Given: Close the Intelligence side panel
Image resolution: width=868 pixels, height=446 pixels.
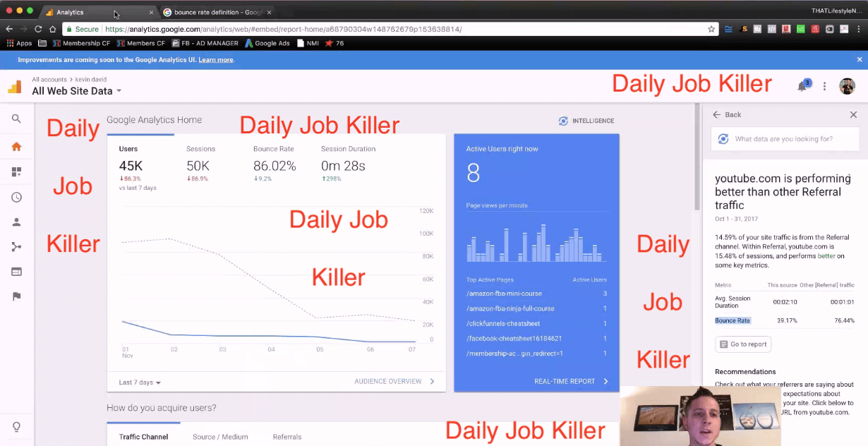Looking at the screenshot, I should click(853, 114).
